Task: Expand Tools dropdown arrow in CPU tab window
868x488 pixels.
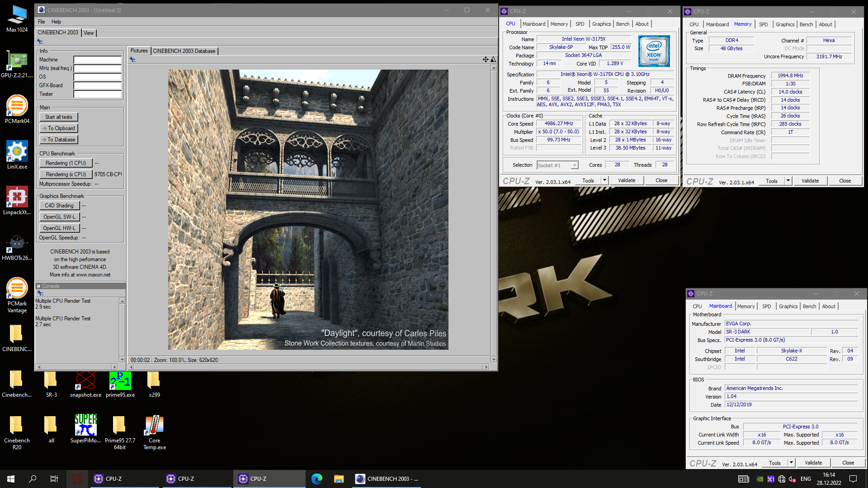Action: pos(604,180)
